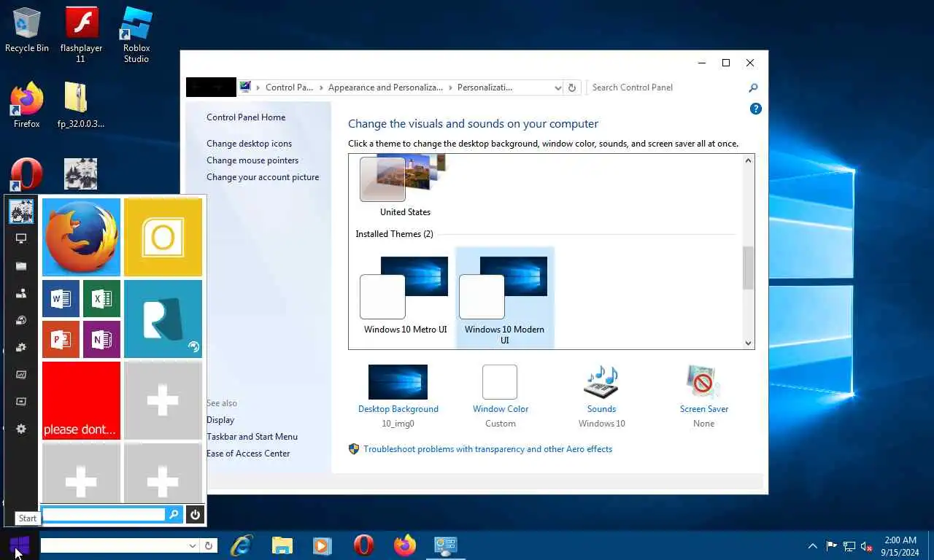Open the Recycle Bin desktop icon

(27, 30)
